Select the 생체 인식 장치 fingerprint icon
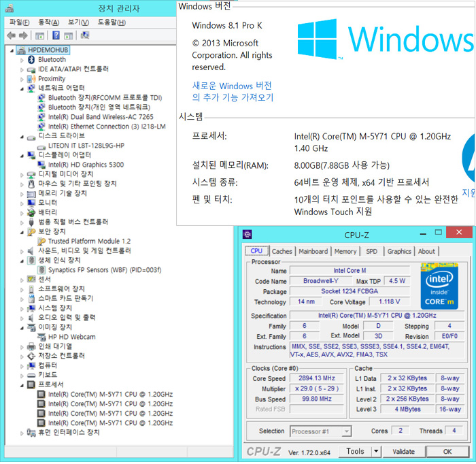 [x=31, y=261]
